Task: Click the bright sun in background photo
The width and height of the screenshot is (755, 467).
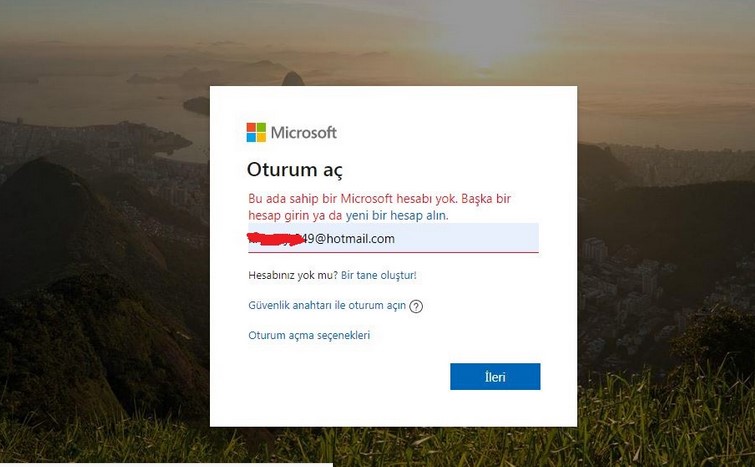Action: point(486,41)
